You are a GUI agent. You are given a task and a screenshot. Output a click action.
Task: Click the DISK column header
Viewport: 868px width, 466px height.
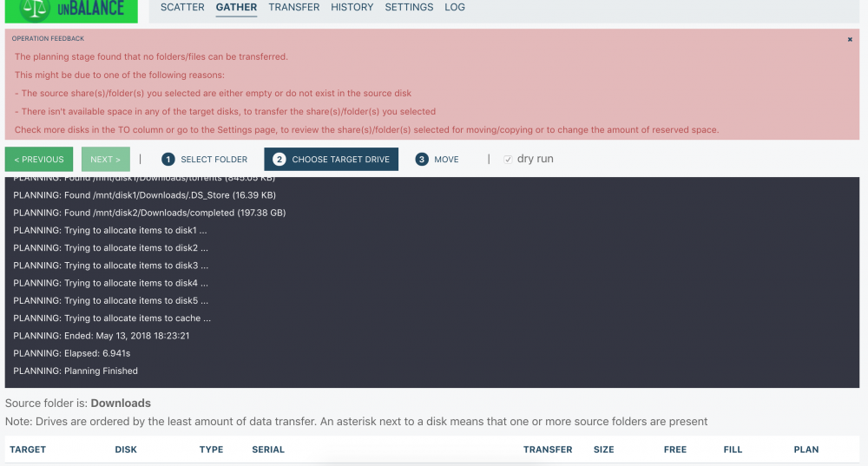point(126,450)
